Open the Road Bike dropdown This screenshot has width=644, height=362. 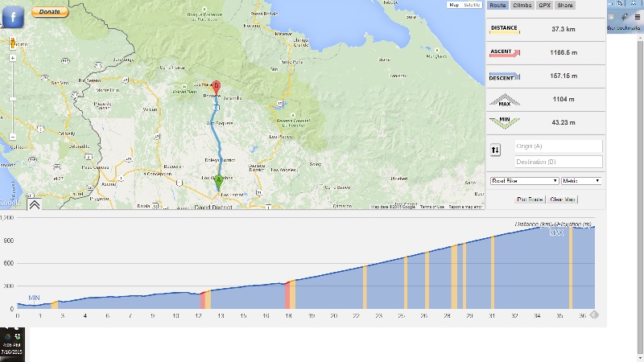coord(524,181)
